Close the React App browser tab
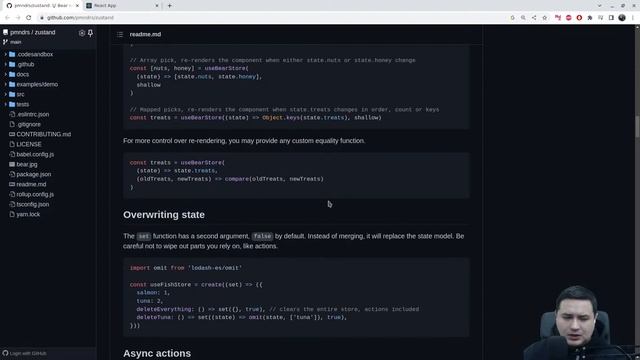 point(157,6)
